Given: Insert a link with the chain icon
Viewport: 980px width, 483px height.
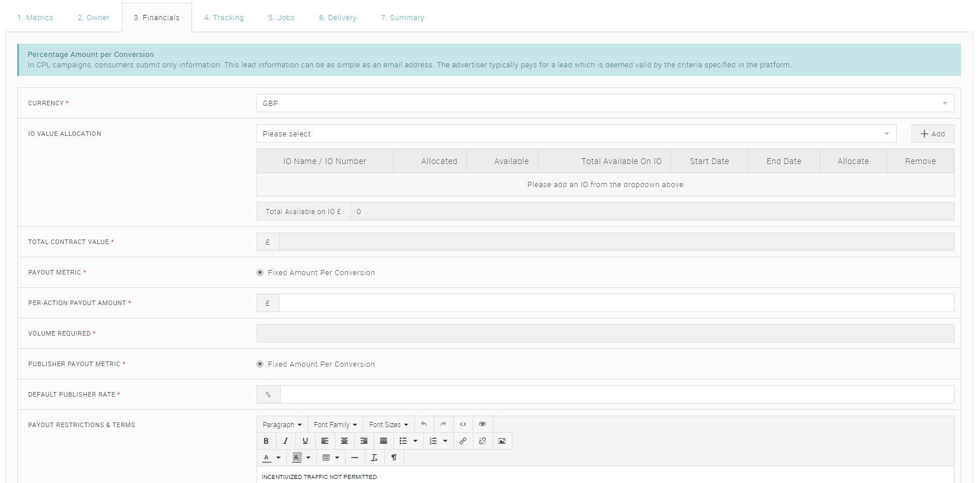Looking at the screenshot, I should point(462,441).
